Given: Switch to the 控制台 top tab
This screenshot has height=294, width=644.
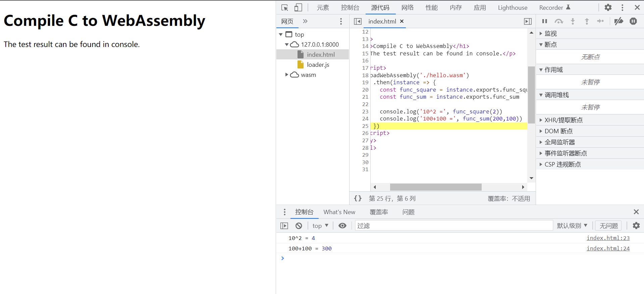Looking at the screenshot, I should pos(350,7).
